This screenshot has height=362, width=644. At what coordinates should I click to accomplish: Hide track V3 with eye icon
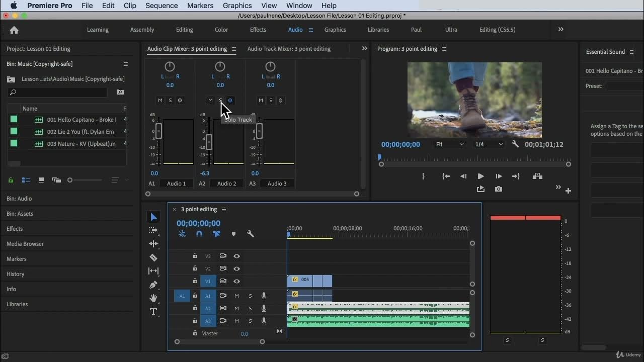[x=236, y=256]
